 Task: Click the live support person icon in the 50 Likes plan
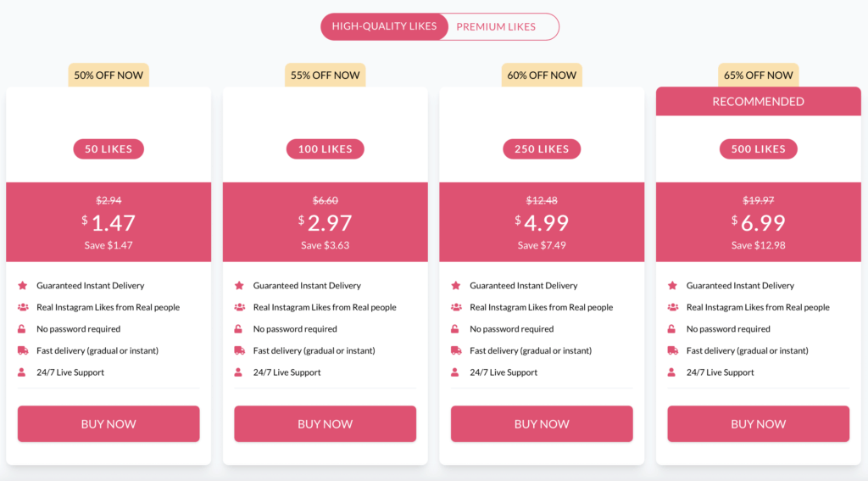pyautogui.click(x=21, y=372)
